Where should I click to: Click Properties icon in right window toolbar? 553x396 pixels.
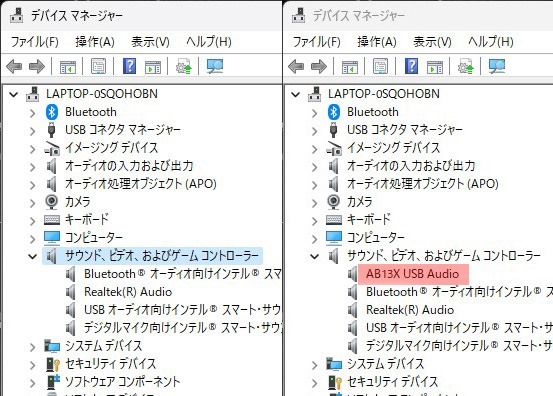coord(381,66)
